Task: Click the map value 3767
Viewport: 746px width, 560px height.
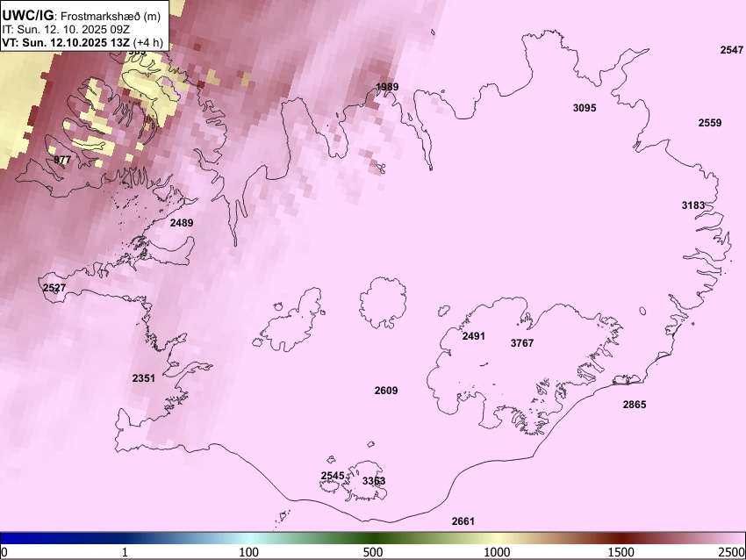Action: pos(522,343)
